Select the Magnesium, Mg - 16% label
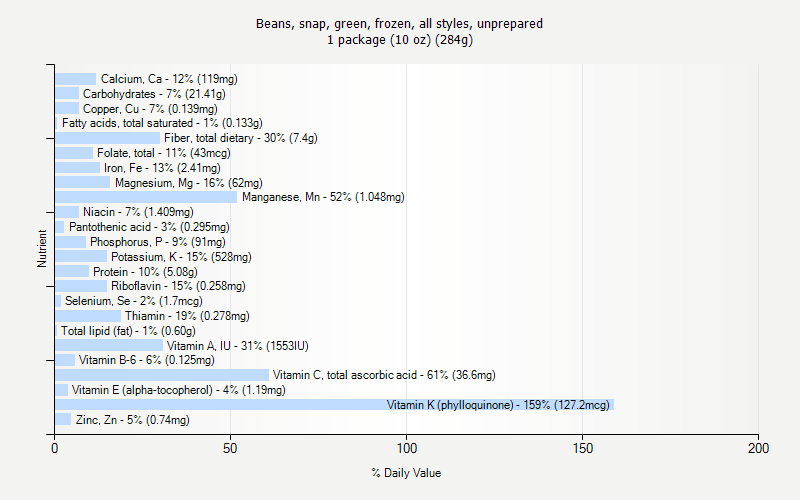Image resolution: width=800 pixels, height=500 pixels. 189,183
